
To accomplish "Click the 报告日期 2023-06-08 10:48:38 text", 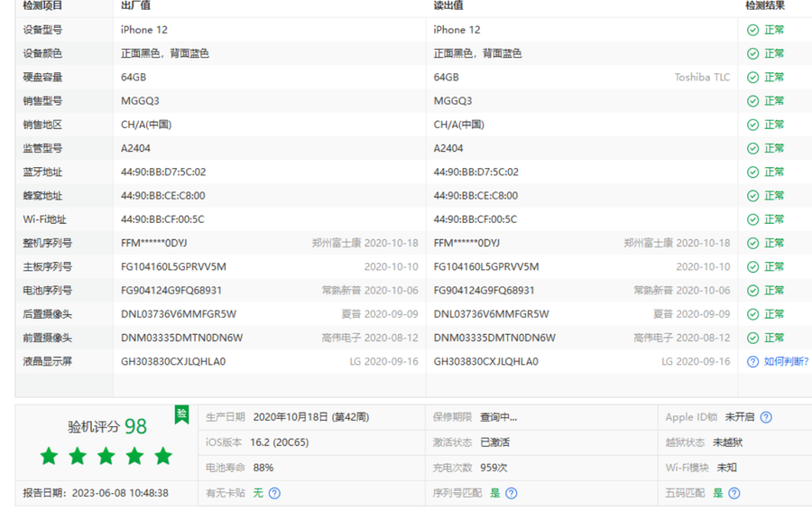I will click(x=96, y=493).
